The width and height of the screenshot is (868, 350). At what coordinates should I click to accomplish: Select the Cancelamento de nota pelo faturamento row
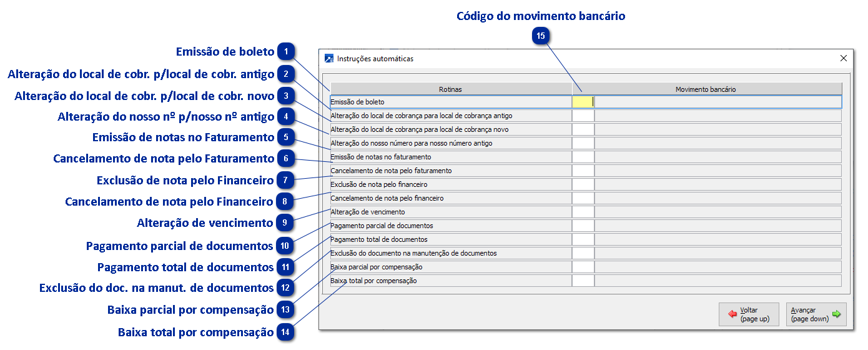click(x=450, y=171)
